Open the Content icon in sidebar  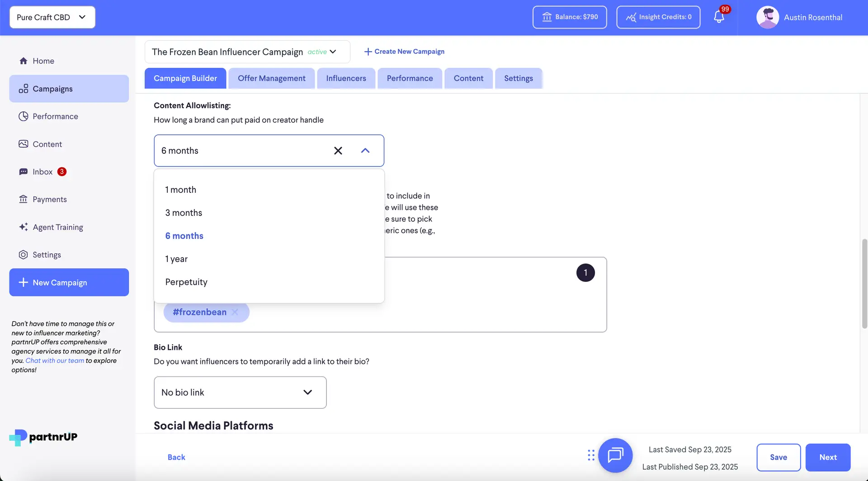pyautogui.click(x=47, y=144)
